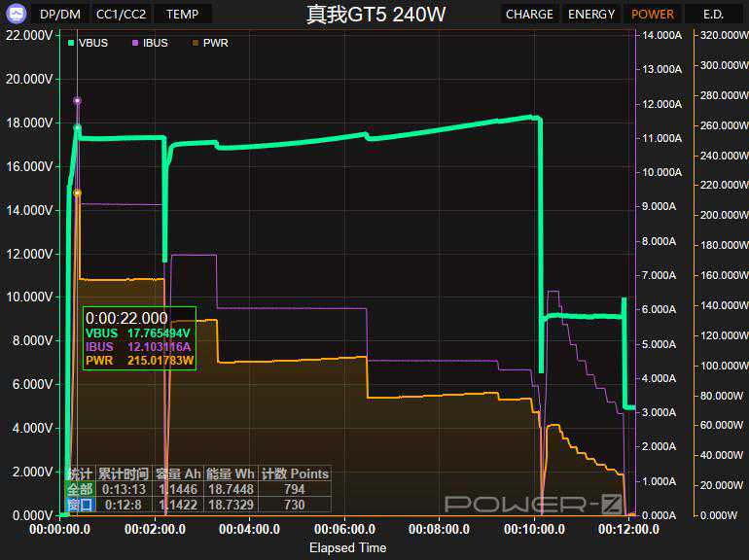The height and width of the screenshot is (560, 749).
Task: Show the CHARGE chart view
Action: [x=529, y=15]
